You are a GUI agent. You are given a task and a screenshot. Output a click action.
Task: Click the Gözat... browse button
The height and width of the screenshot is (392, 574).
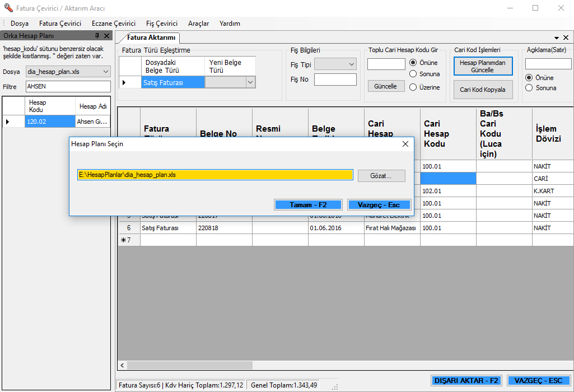pos(381,176)
